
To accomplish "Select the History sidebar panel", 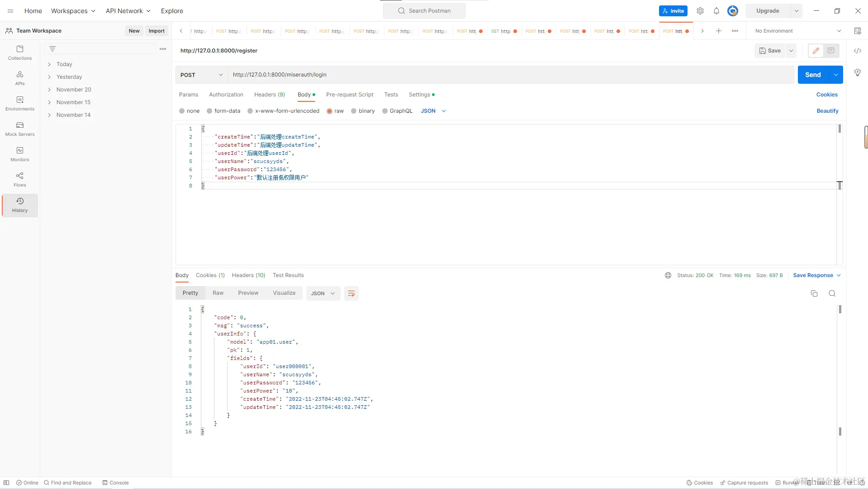I will point(20,205).
